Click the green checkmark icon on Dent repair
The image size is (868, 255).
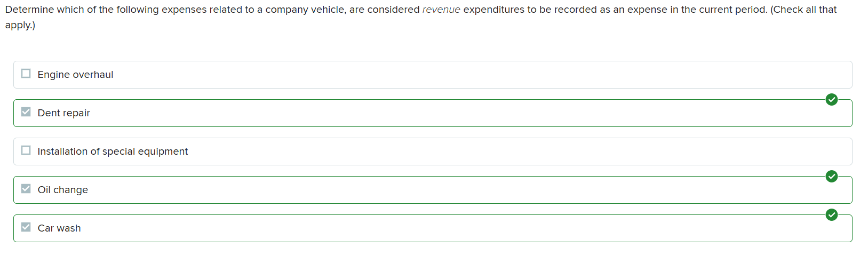pyautogui.click(x=831, y=100)
